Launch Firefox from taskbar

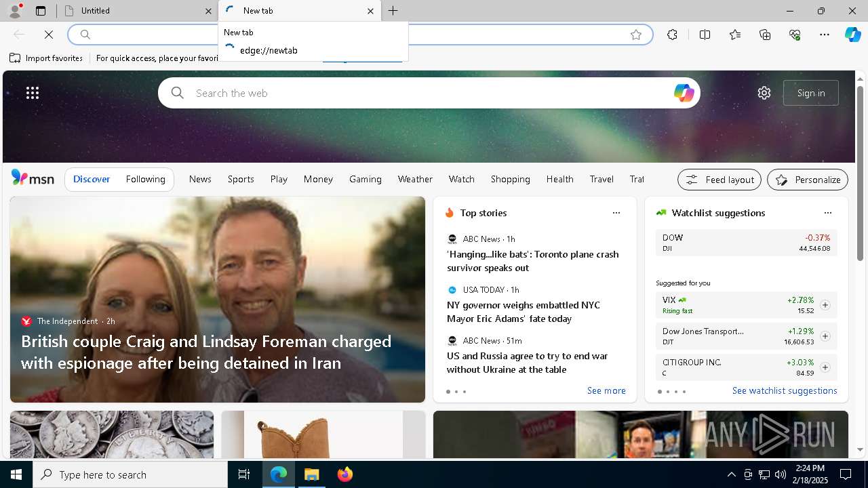click(x=345, y=474)
